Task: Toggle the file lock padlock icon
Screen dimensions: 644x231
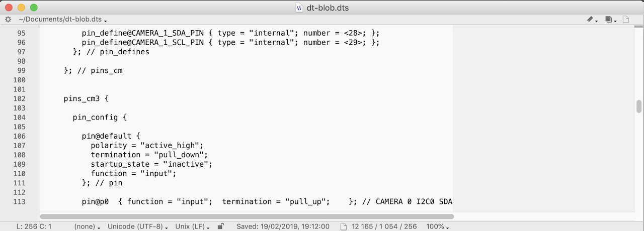Action: click(x=220, y=226)
